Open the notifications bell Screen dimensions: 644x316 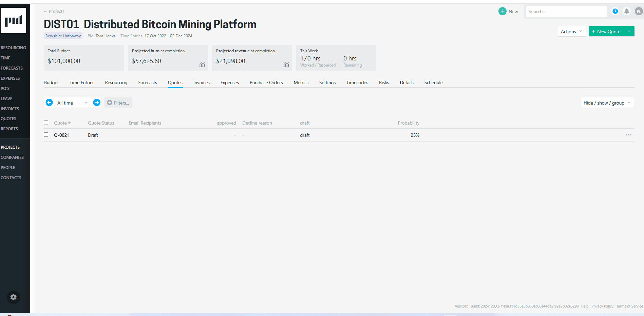(627, 11)
